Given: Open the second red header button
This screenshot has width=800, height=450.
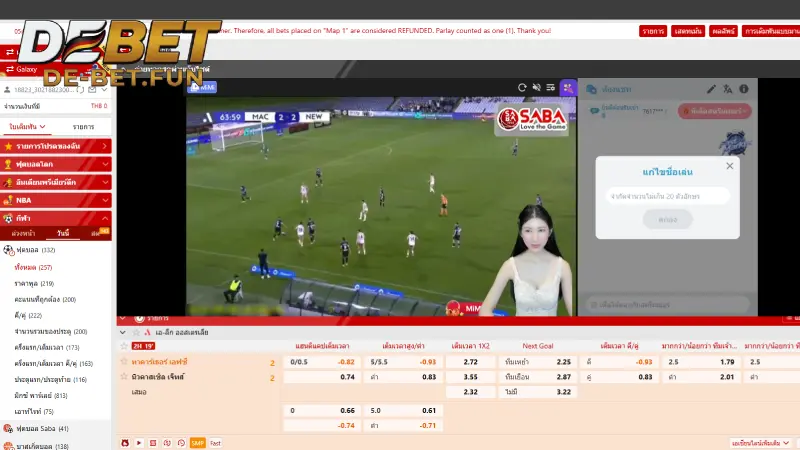Looking at the screenshot, I should (x=688, y=31).
